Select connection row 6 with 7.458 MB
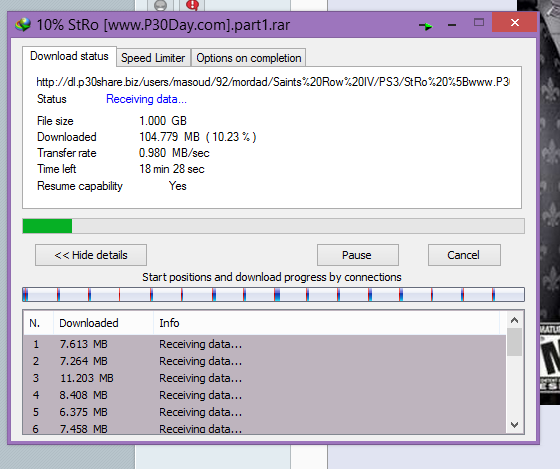560x469 pixels. [265, 428]
